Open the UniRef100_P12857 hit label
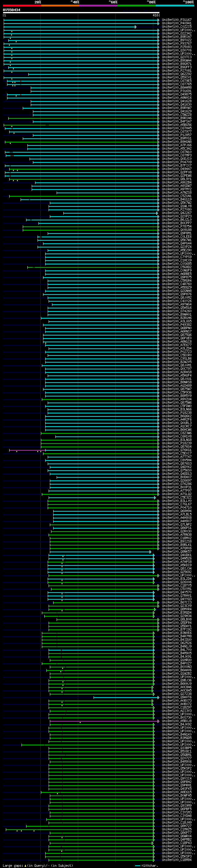Viewport: 197px width, 868px height. point(176,135)
